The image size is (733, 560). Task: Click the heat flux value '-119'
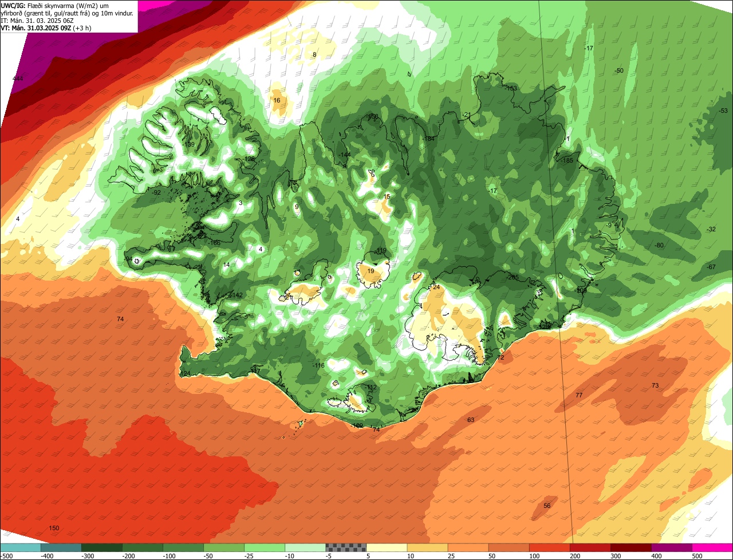coord(380,251)
